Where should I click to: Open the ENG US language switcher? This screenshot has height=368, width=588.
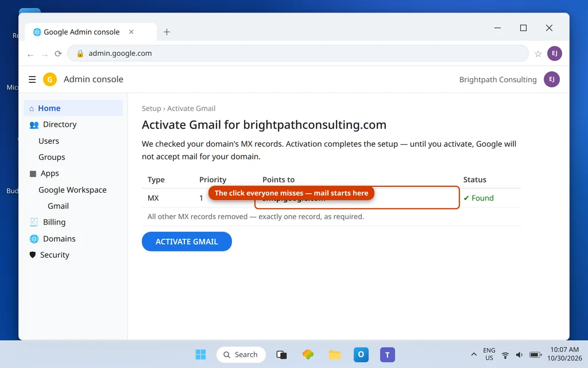[x=489, y=354]
